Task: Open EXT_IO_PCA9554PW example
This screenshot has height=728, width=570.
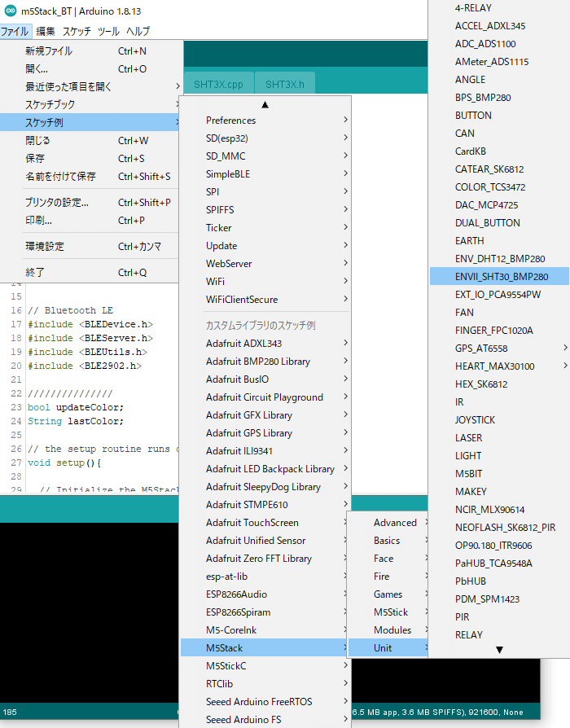Action: pos(499,294)
